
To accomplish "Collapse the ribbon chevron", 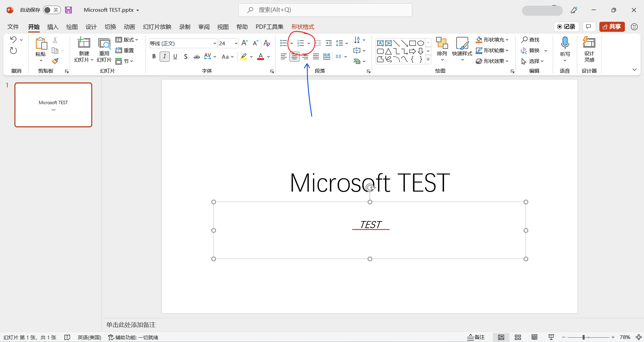I will 634,70.
